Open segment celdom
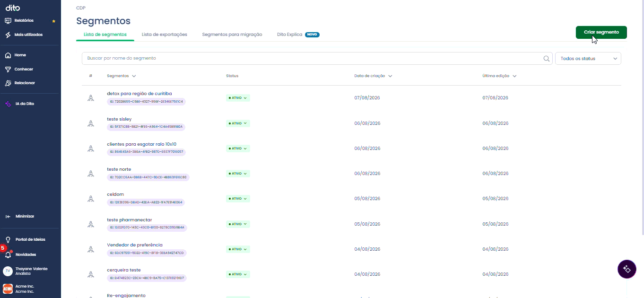This screenshot has width=644, height=298. (x=115, y=194)
